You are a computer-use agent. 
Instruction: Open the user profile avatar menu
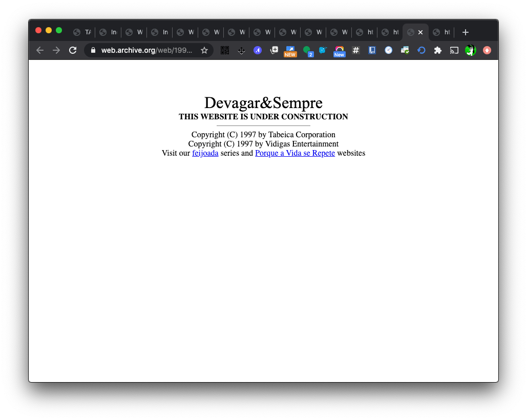point(470,50)
